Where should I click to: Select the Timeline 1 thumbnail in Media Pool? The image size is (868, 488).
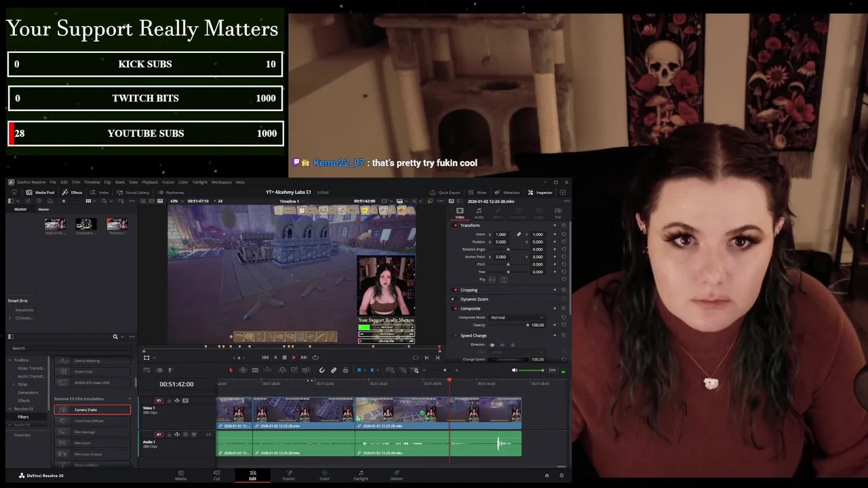[117, 224]
